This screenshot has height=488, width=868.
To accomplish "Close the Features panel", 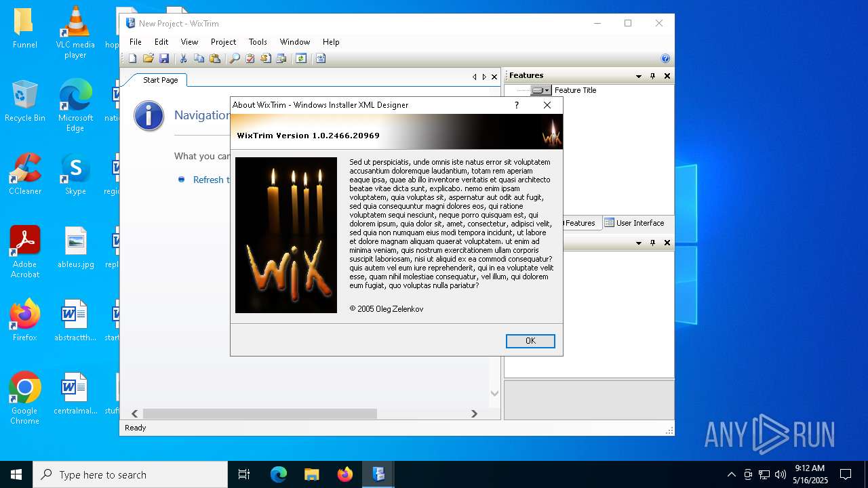I will [667, 76].
